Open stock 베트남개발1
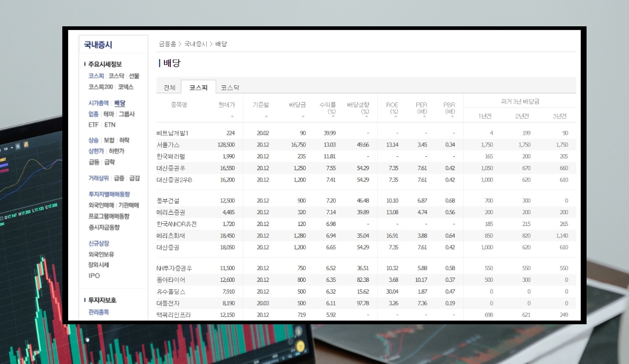The height and width of the screenshot is (364, 629). 172,133
